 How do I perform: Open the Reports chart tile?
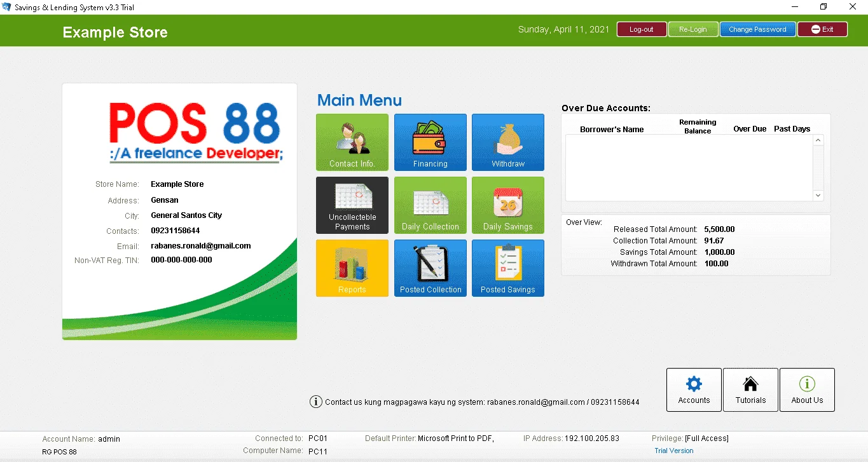(352, 268)
